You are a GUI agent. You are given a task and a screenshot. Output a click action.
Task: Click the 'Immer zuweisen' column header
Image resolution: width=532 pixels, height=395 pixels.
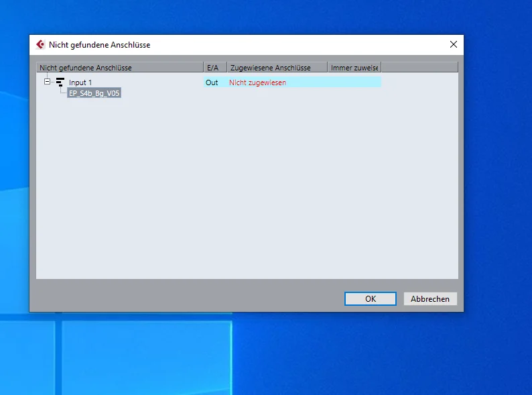(354, 67)
